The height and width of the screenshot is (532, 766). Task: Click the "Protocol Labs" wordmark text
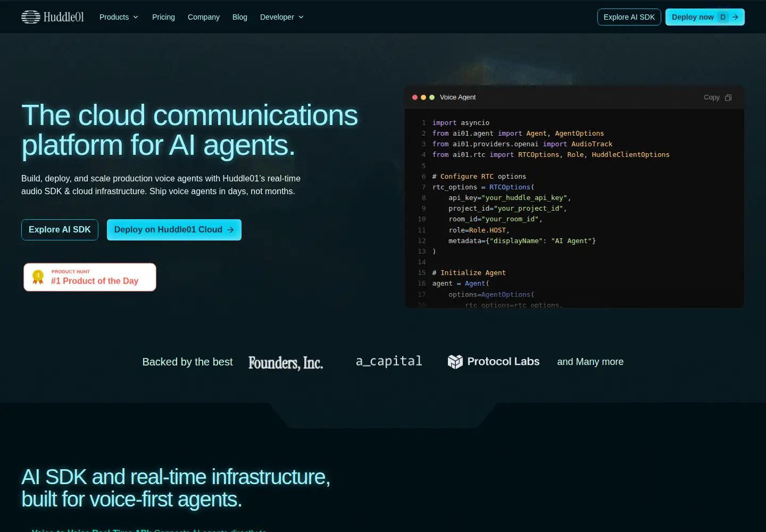point(503,362)
